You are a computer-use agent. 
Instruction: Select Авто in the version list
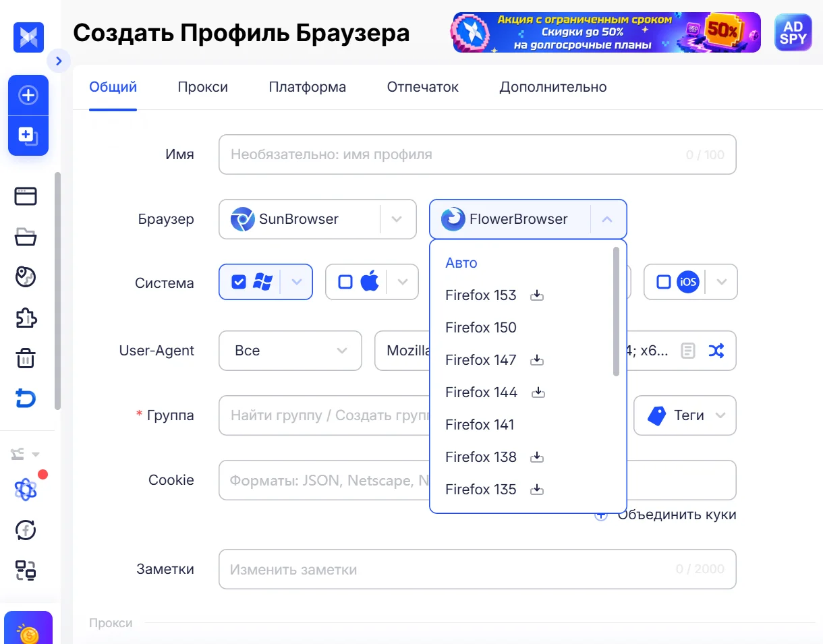pyautogui.click(x=461, y=263)
